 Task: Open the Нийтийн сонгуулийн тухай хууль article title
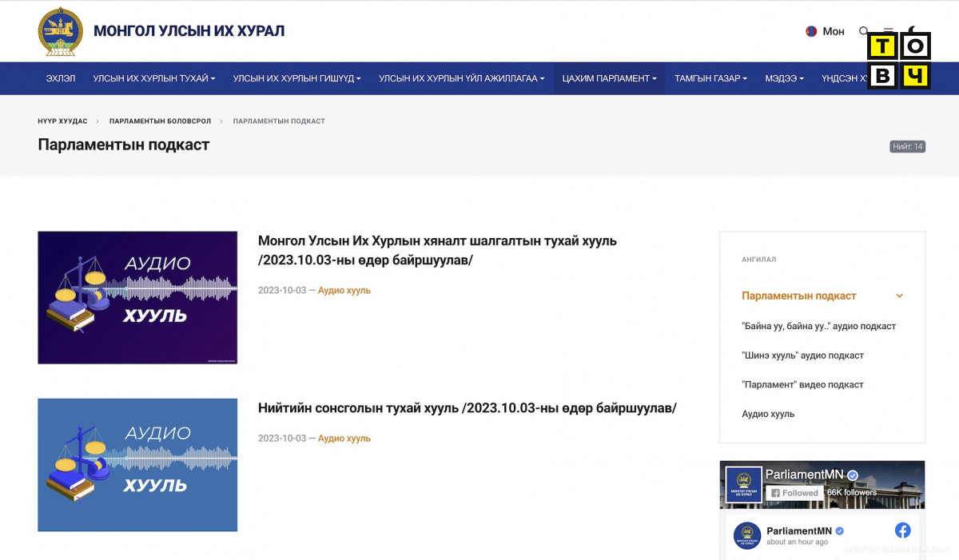pos(467,408)
